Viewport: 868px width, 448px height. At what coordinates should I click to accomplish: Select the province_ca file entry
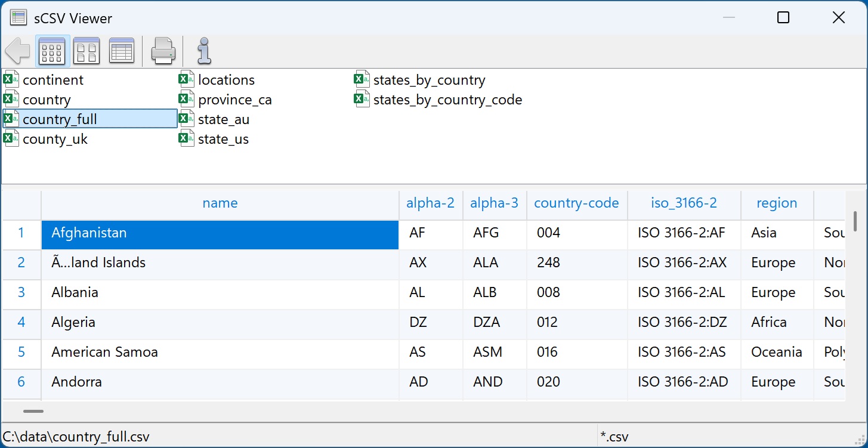[x=235, y=99]
